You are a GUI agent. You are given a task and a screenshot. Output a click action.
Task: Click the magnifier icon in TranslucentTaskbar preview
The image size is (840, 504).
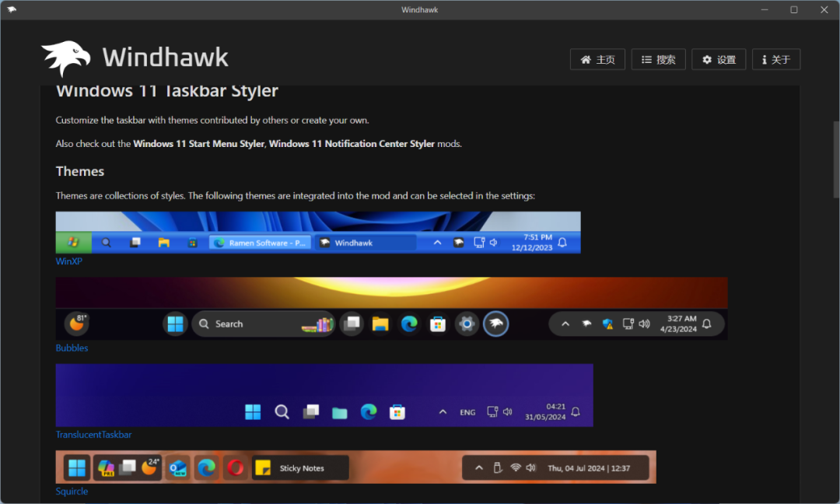point(282,412)
